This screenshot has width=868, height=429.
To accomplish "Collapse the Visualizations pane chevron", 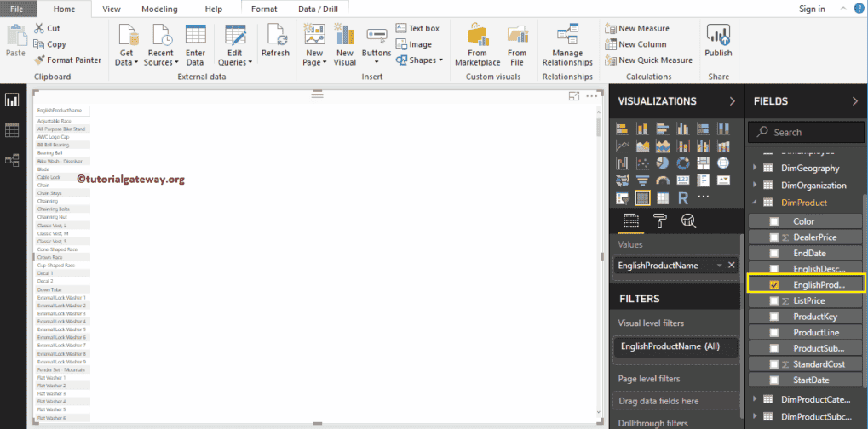I will click(732, 101).
